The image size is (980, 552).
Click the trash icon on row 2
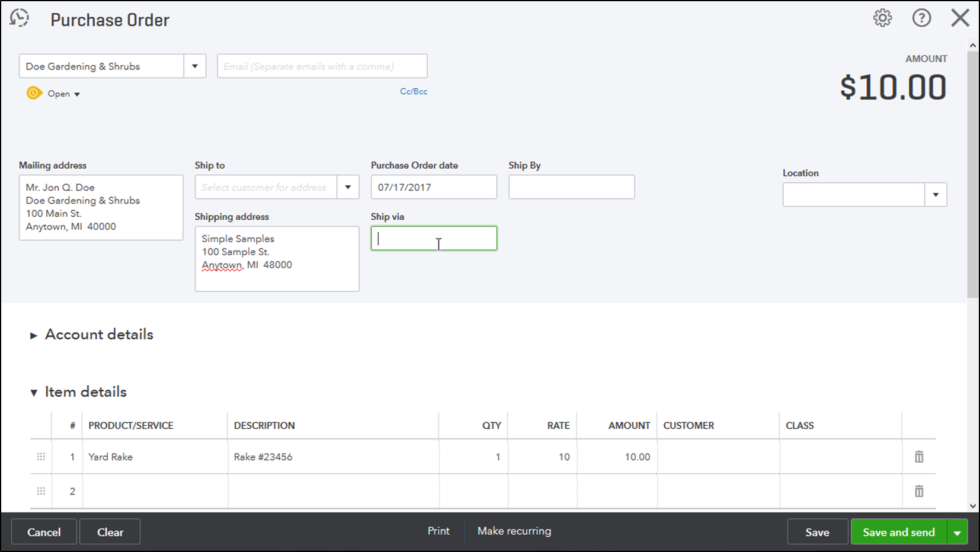click(x=919, y=491)
